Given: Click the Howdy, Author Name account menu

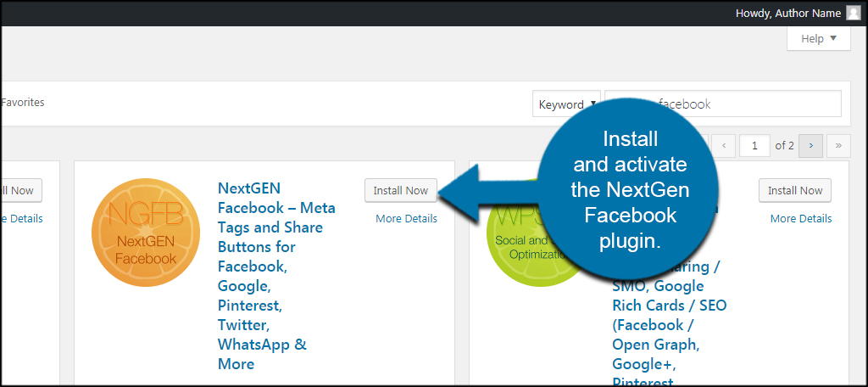Looking at the screenshot, I should tap(798, 14).
